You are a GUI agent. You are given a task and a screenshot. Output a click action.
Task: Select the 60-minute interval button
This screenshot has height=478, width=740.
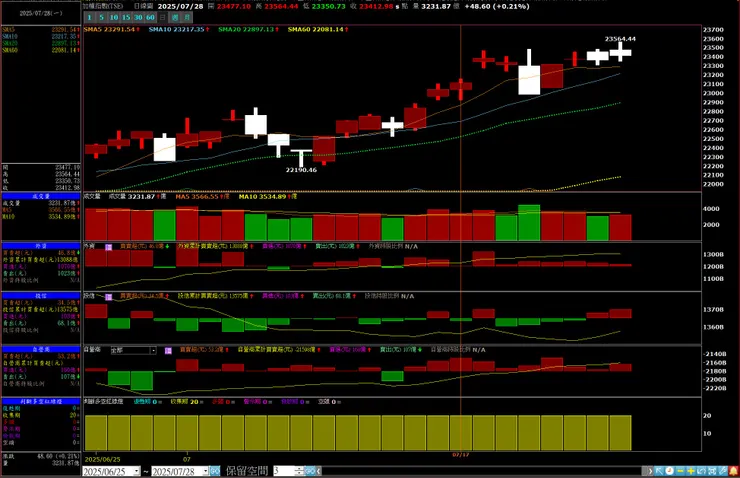(x=150, y=17)
